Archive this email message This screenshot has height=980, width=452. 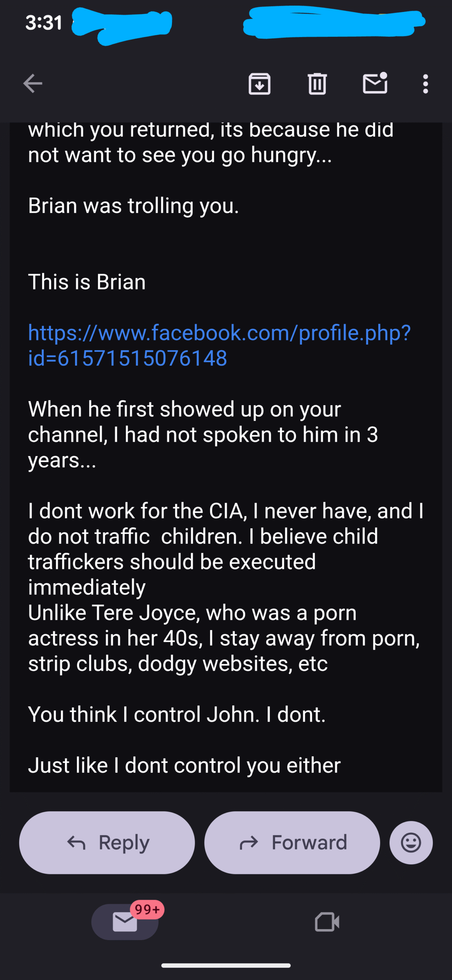coord(260,83)
